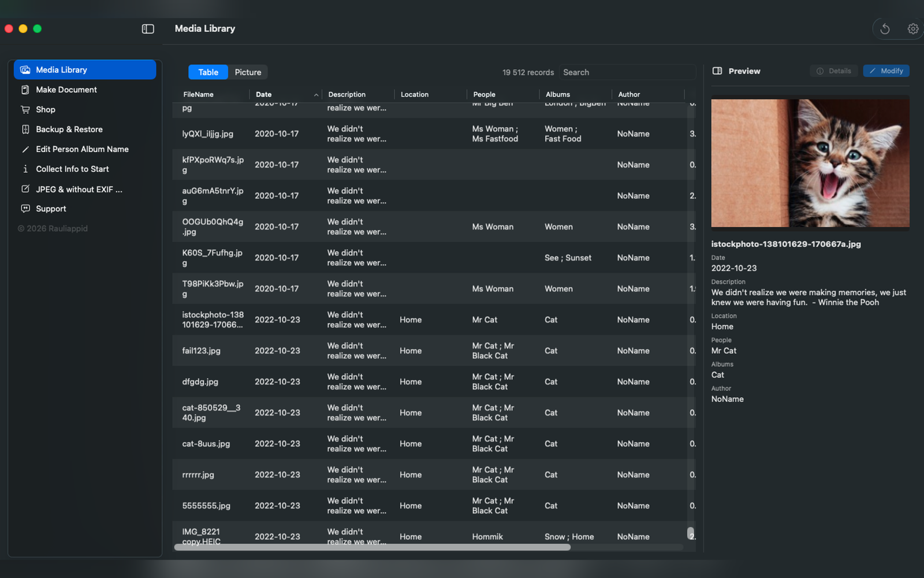The height and width of the screenshot is (578, 924).
Task: Click the Description column header
Action: [358, 94]
